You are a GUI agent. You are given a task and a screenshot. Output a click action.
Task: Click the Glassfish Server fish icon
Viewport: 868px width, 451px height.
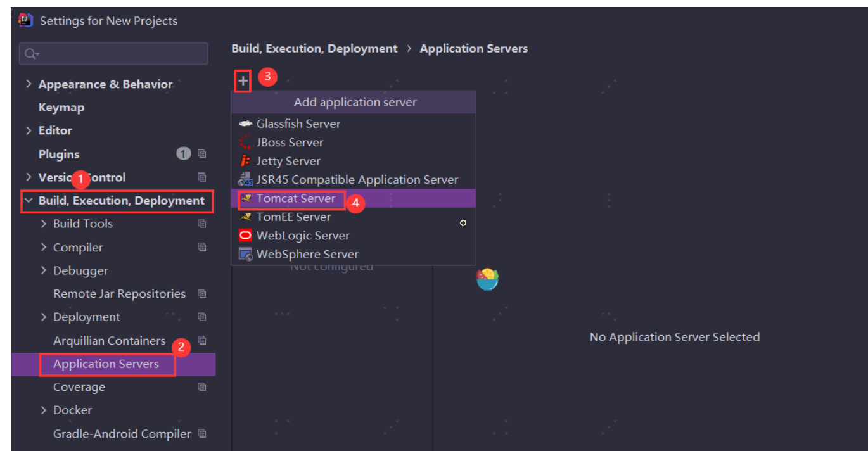(245, 124)
